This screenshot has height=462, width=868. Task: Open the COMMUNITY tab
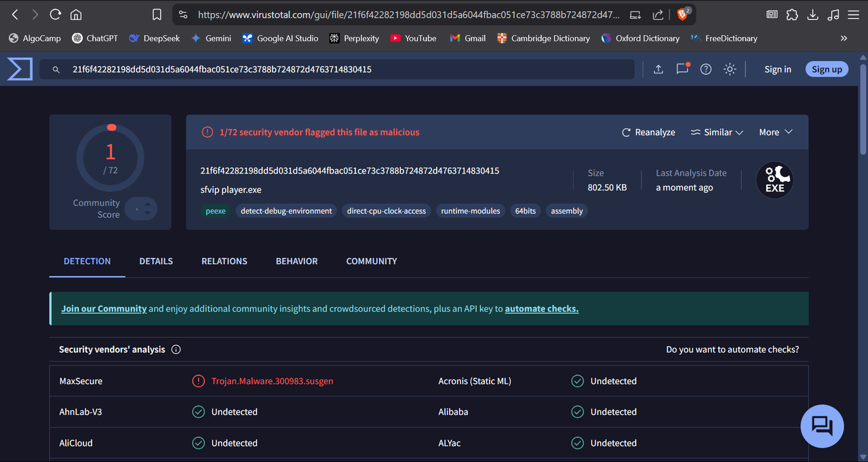coord(372,261)
